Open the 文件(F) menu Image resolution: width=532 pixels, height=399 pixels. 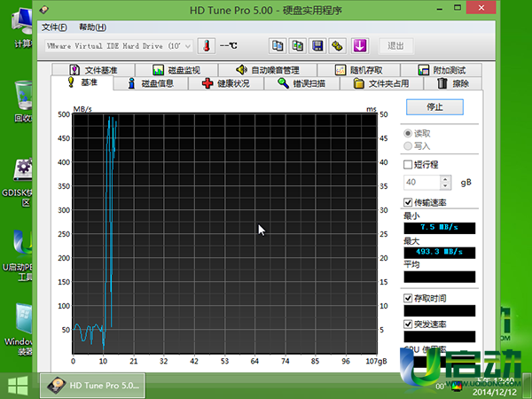(54, 27)
